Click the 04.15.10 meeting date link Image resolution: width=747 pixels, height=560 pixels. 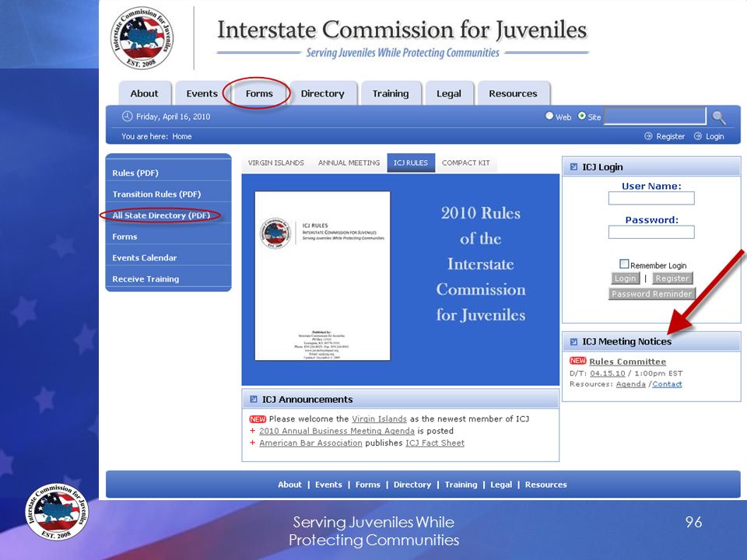pos(608,373)
